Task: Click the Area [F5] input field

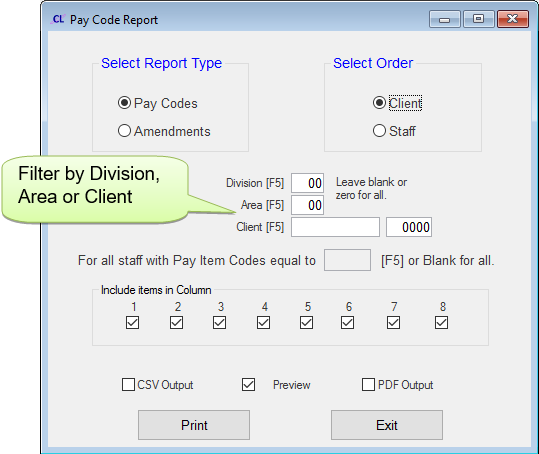Action: (x=307, y=205)
